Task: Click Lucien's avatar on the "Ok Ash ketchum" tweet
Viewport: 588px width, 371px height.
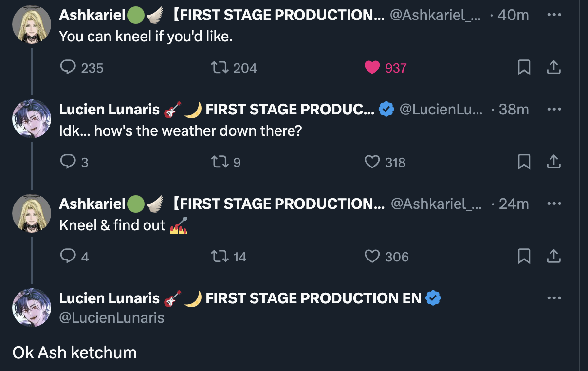Action: (x=32, y=308)
